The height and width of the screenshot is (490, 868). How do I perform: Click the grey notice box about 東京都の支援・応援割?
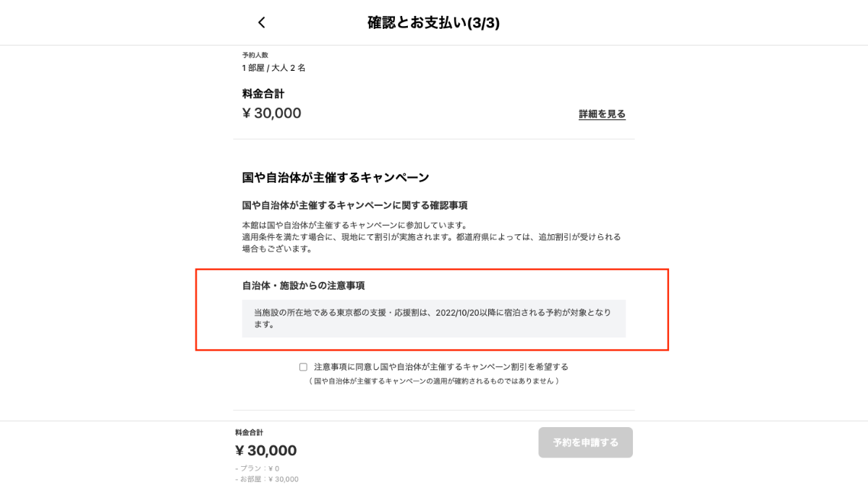point(433,319)
